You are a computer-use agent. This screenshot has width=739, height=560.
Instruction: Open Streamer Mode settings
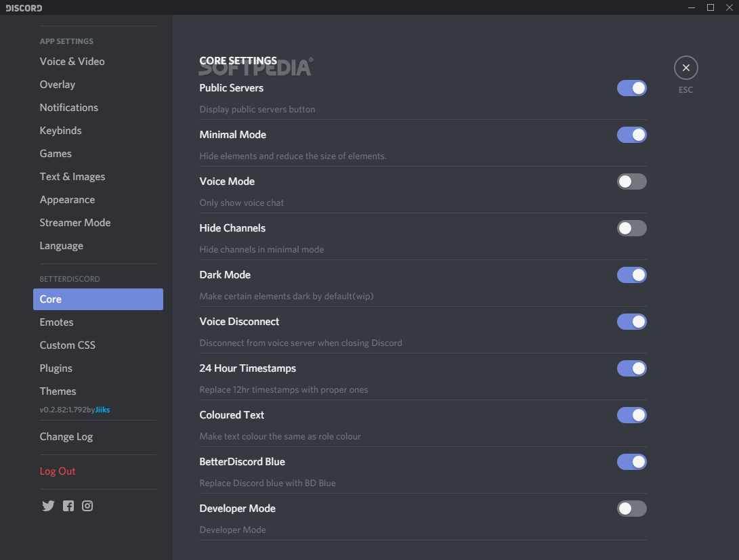point(98,223)
